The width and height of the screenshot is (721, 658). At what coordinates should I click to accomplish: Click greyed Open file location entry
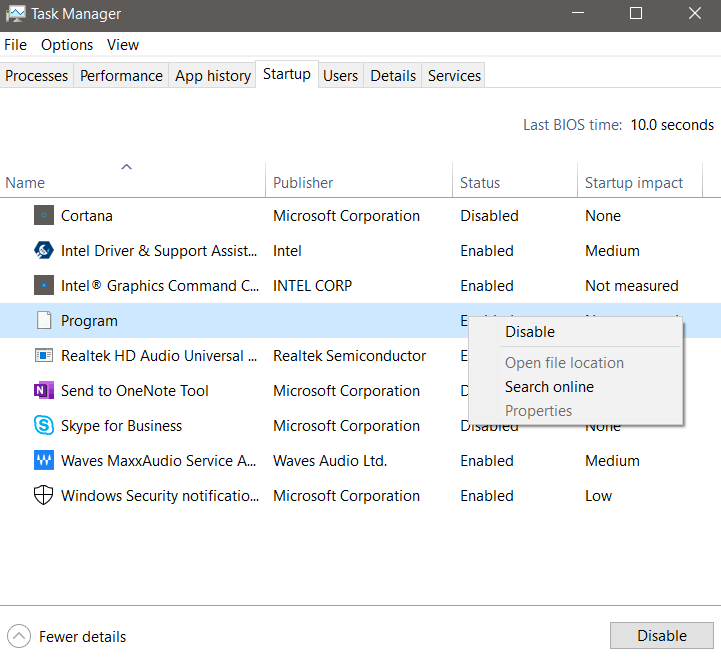[x=564, y=363]
